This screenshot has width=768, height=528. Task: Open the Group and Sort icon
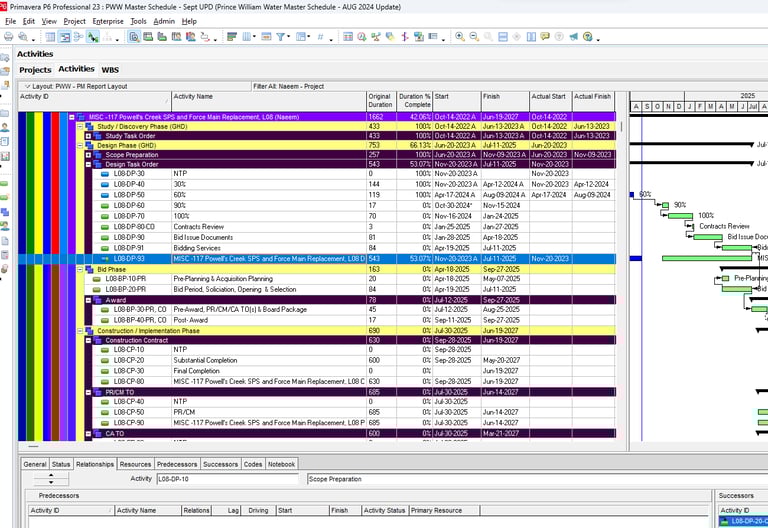point(301,37)
